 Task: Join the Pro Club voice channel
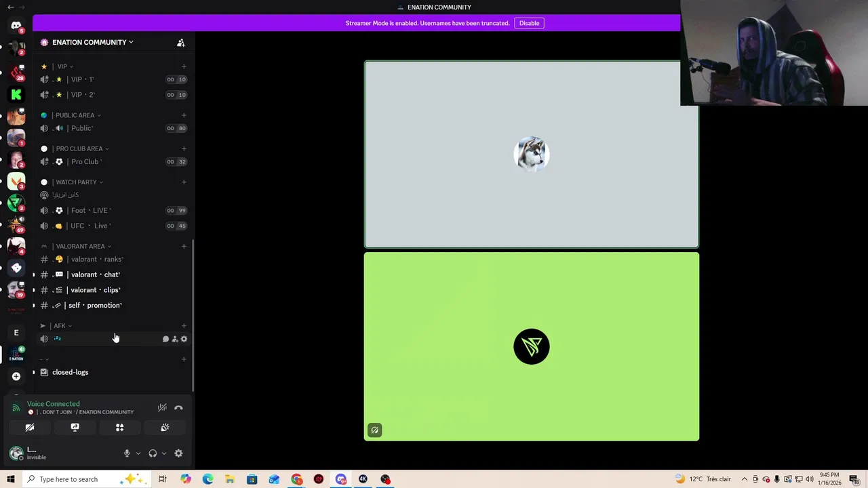click(113, 161)
